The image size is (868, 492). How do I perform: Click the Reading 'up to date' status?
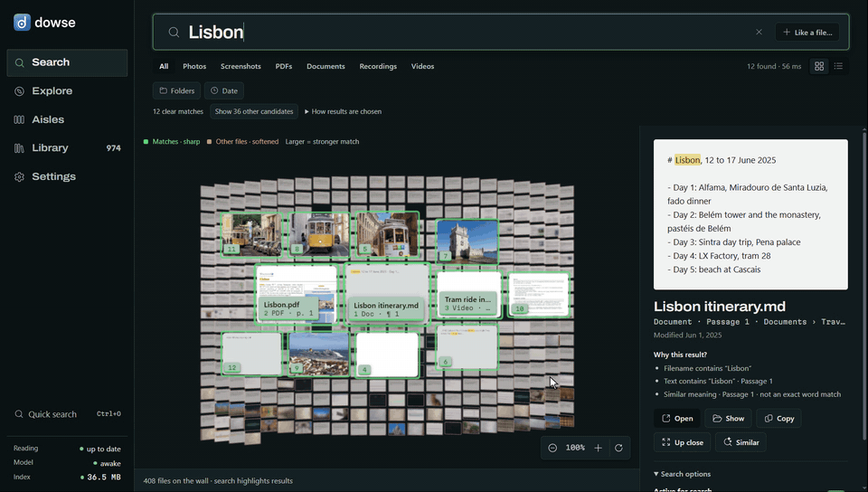pyautogui.click(x=99, y=449)
